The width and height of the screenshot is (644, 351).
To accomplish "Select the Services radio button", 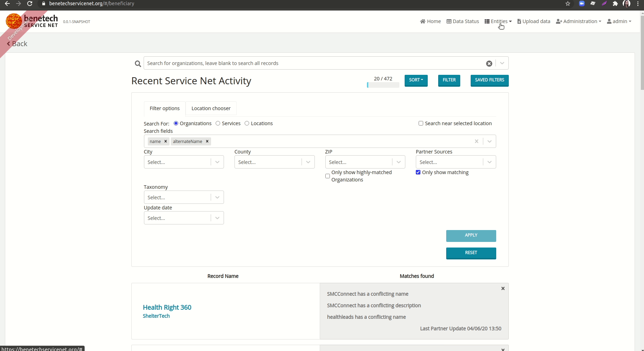I will point(218,123).
